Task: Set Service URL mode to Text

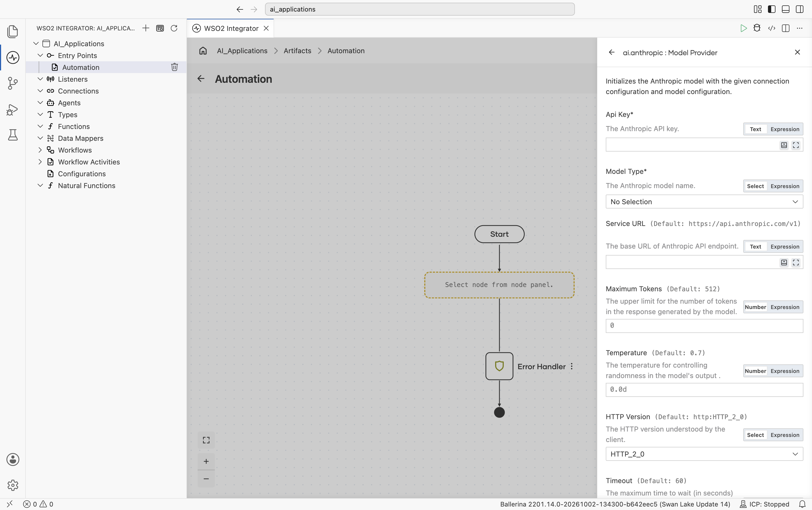Action: [x=755, y=247]
